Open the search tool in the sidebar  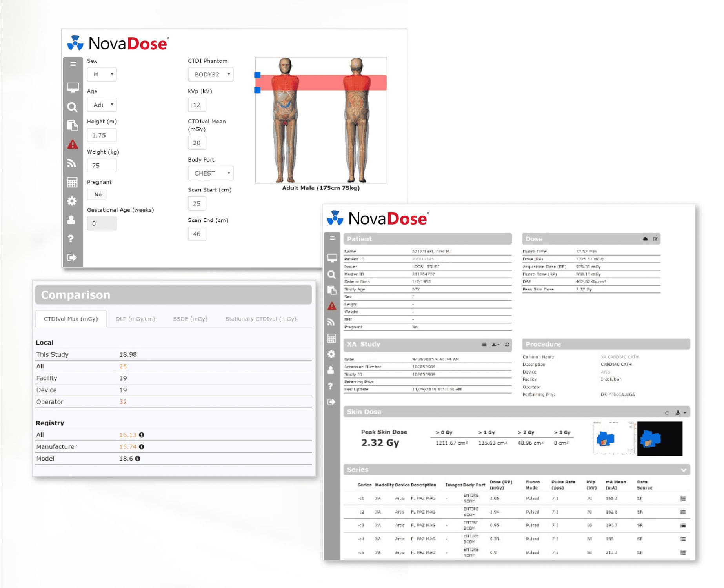72,107
